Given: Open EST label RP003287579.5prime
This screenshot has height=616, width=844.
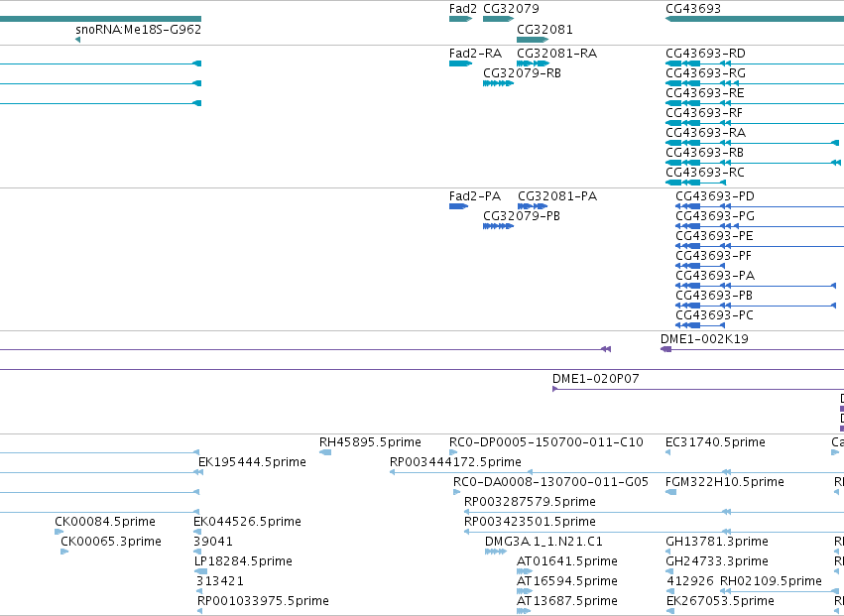Looking at the screenshot, I should tap(530, 502).
